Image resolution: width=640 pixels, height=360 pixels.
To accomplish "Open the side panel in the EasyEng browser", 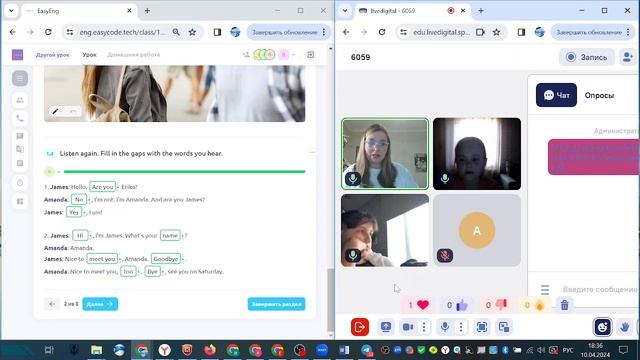I will tap(217, 32).
